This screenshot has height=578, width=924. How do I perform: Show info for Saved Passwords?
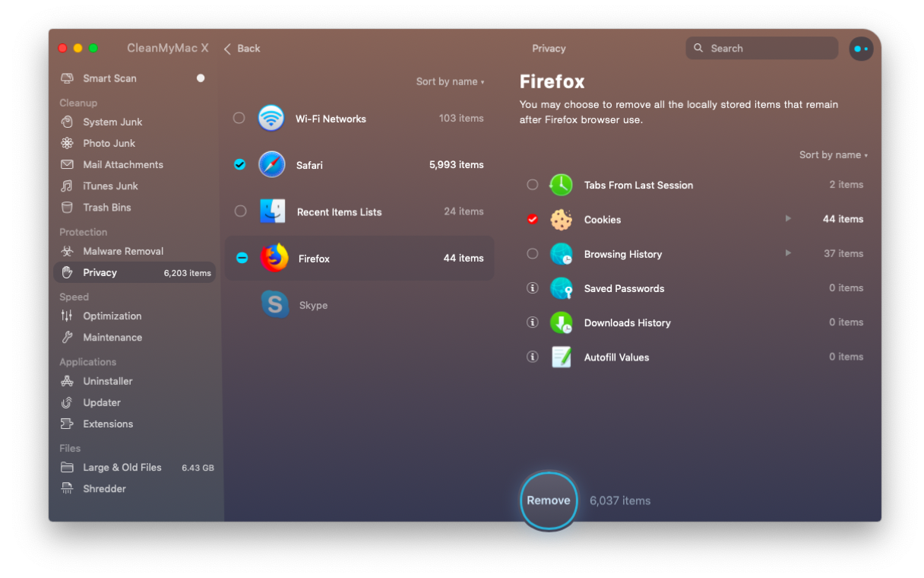533,288
